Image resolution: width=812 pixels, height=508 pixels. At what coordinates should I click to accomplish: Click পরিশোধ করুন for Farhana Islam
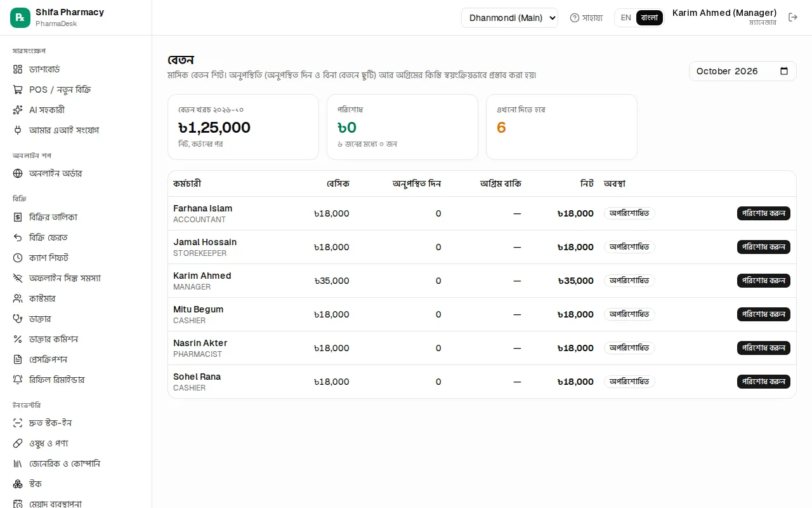point(764,213)
